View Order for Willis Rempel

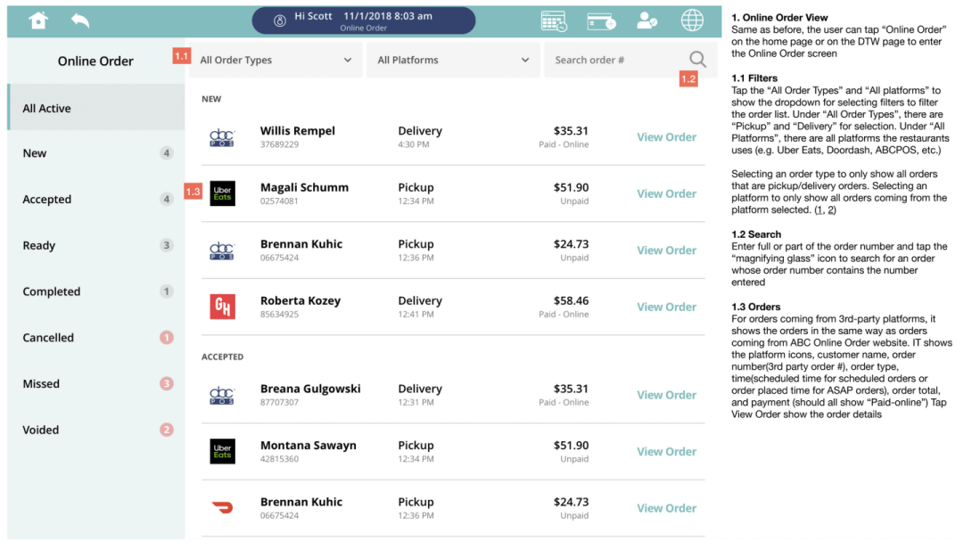(666, 137)
